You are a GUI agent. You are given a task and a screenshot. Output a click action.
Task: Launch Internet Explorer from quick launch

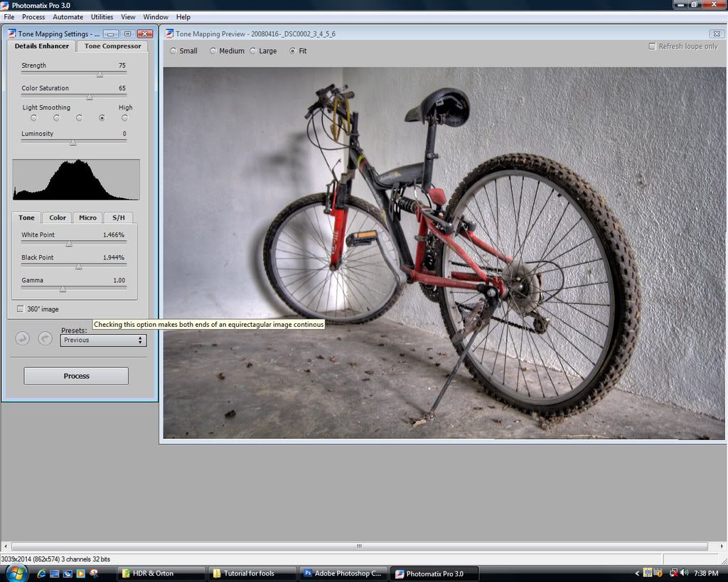tap(41, 573)
